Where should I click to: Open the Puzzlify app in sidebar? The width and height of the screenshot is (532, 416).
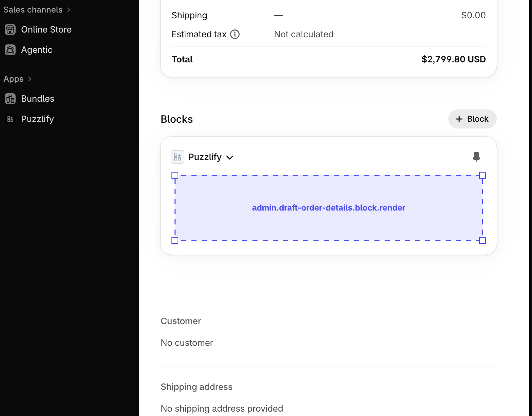[38, 119]
